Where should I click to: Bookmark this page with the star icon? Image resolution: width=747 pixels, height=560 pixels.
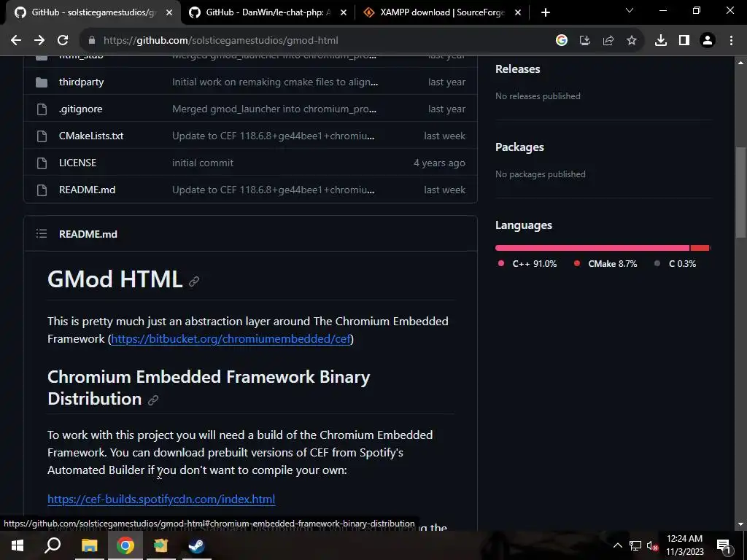(x=631, y=41)
